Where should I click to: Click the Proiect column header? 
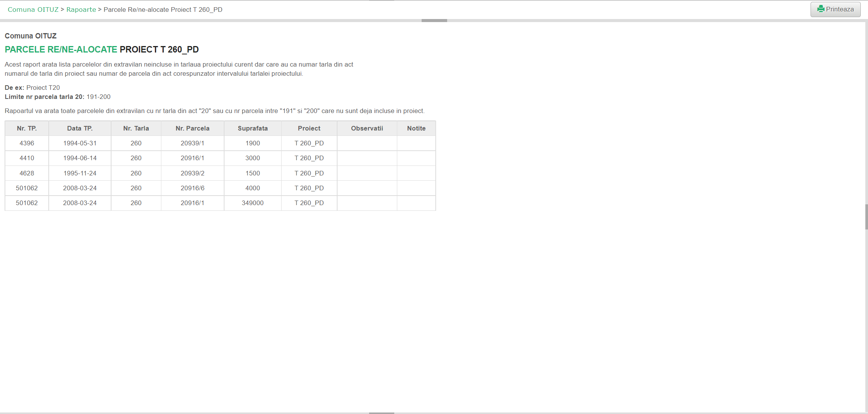click(309, 129)
